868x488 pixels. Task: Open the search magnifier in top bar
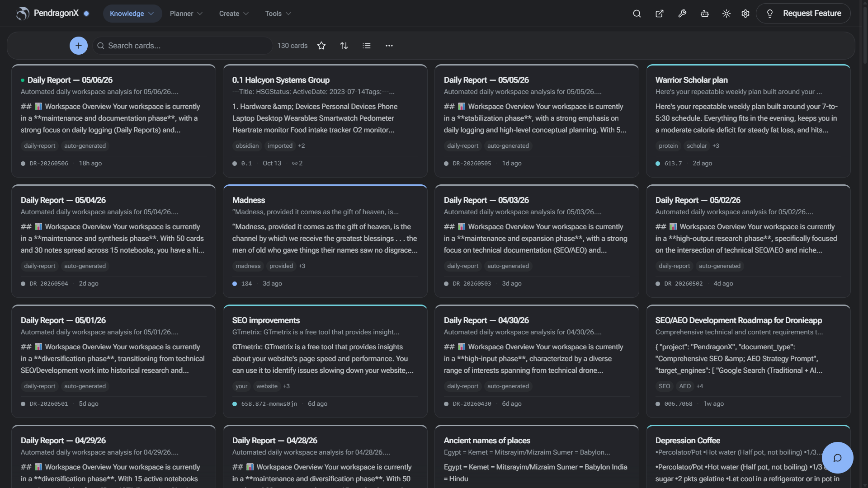coord(637,14)
